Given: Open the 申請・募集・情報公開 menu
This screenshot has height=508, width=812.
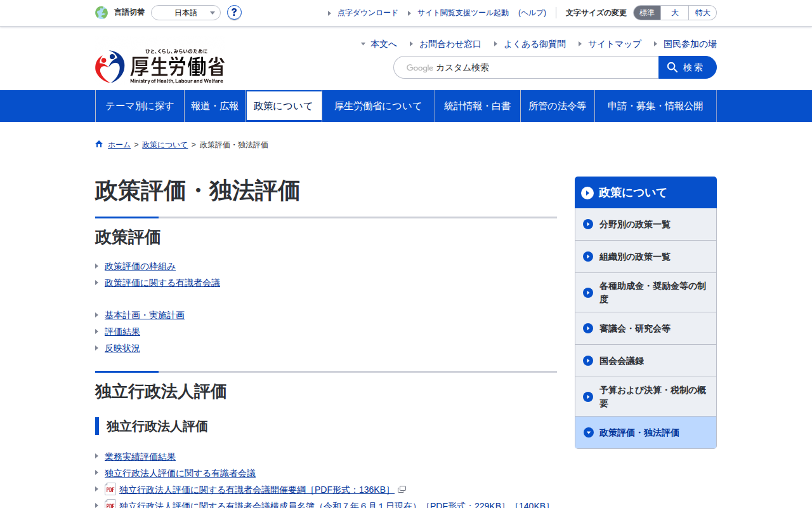Looking at the screenshot, I should pyautogui.click(x=655, y=106).
